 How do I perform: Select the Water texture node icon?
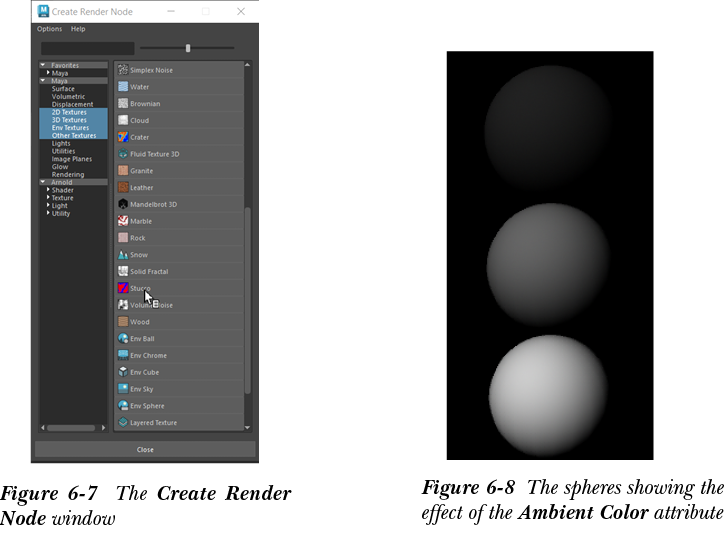pyautogui.click(x=123, y=87)
